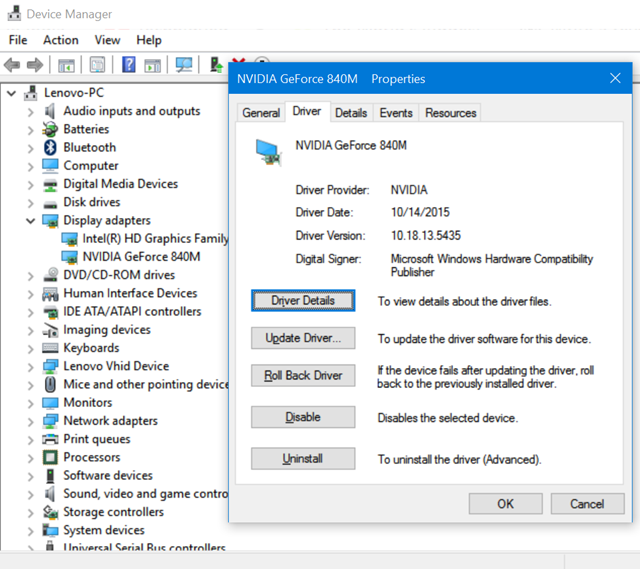Click the Bluetooth logo icon
Viewport: 640px width, 569px height.
(x=50, y=147)
